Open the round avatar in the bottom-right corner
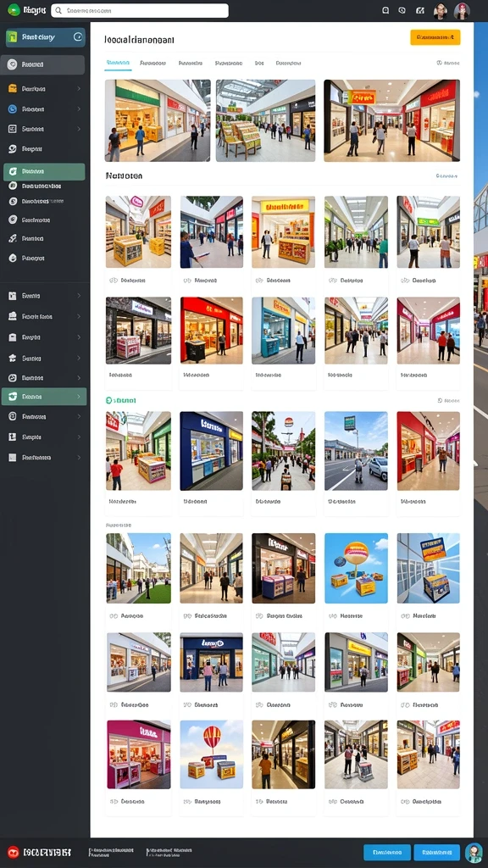The width and height of the screenshot is (488, 868). click(474, 852)
